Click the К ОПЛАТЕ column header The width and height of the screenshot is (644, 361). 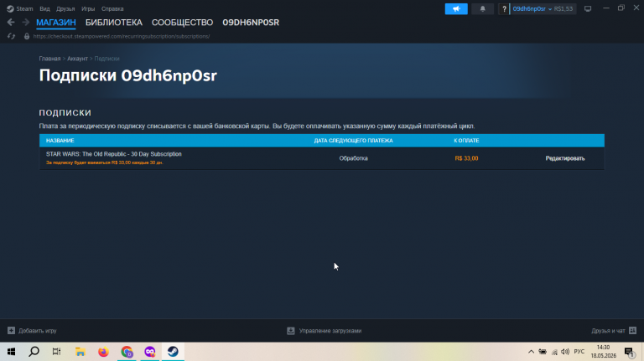[x=466, y=141]
